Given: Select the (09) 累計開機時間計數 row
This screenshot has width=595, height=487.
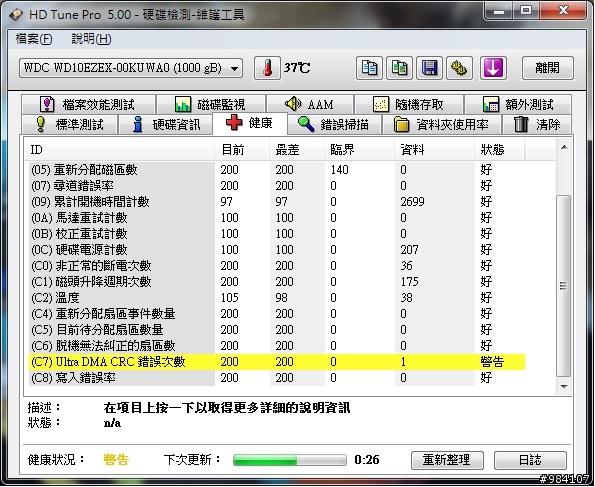Looking at the screenshot, I should point(277,202).
